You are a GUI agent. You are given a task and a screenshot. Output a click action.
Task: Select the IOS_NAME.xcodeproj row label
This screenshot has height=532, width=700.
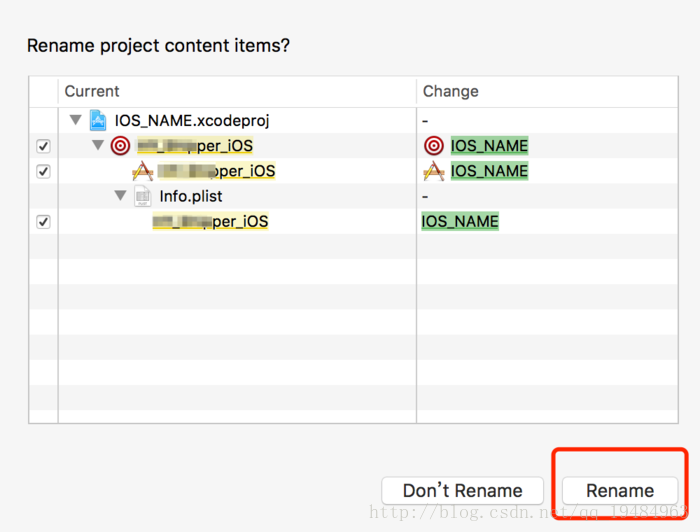coord(192,121)
